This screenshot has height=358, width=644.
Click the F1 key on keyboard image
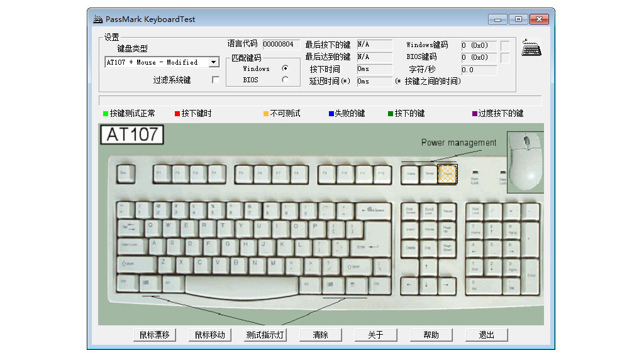click(162, 174)
